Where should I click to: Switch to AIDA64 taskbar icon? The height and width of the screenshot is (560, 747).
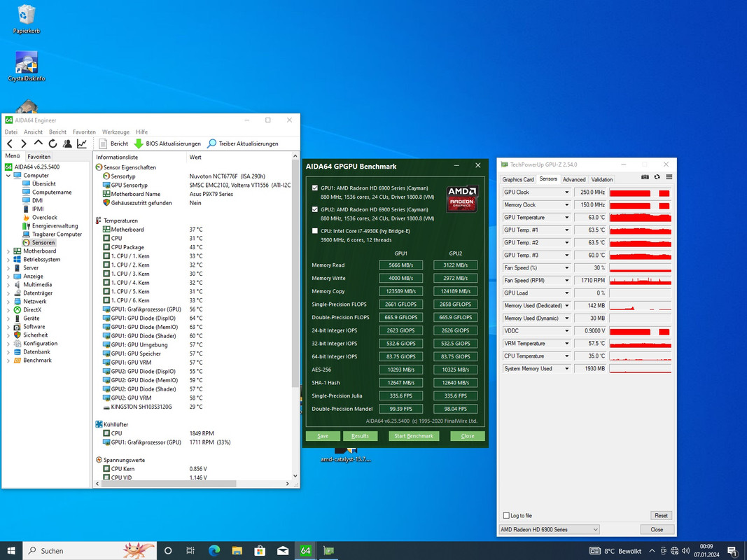(x=305, y=550)
